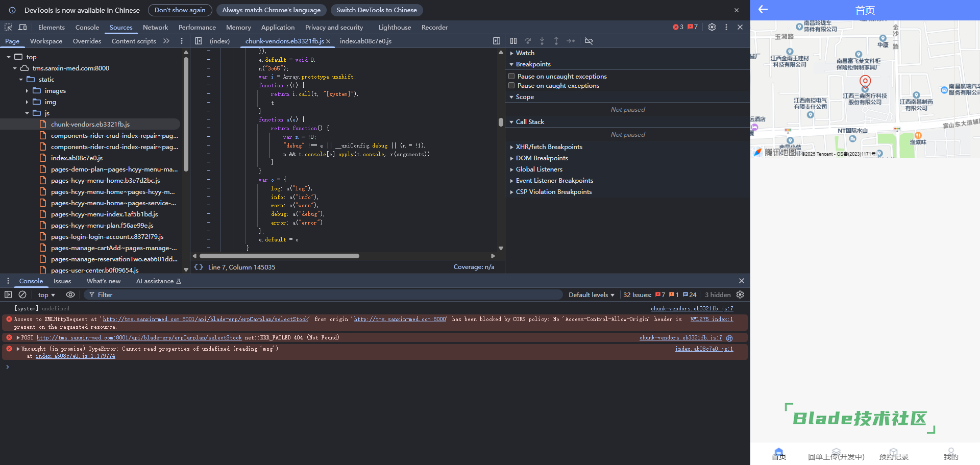980x465 pixels.
Task: Close the console drawer
Action: [x=742, y=281]
